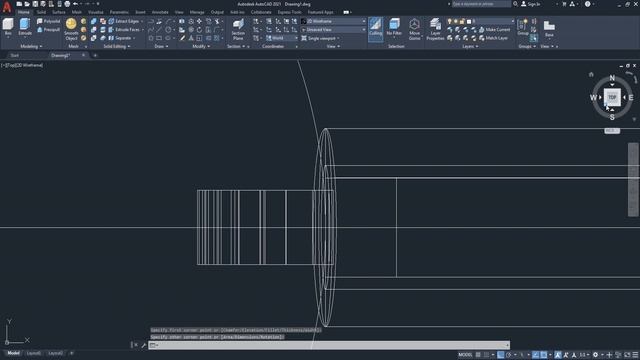This screenshot has width=640, height=360.
Task: Select the Erase tool in Modify panel
Action: 182,38
